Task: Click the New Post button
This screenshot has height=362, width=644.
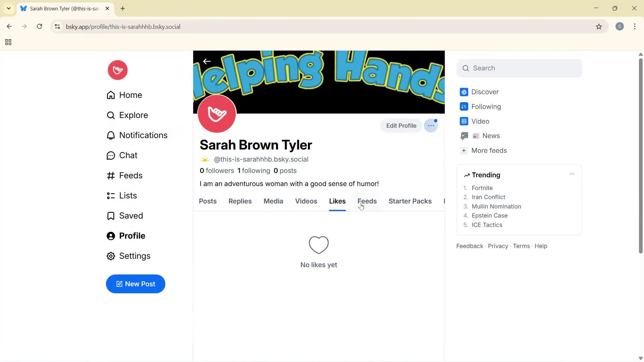Action: click(136, 284)
